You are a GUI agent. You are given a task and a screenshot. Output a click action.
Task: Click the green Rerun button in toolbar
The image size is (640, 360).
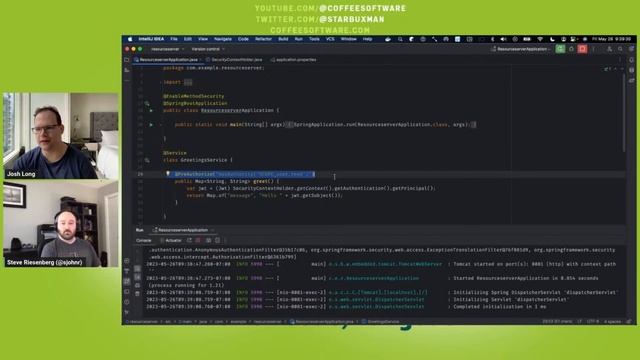560,49
